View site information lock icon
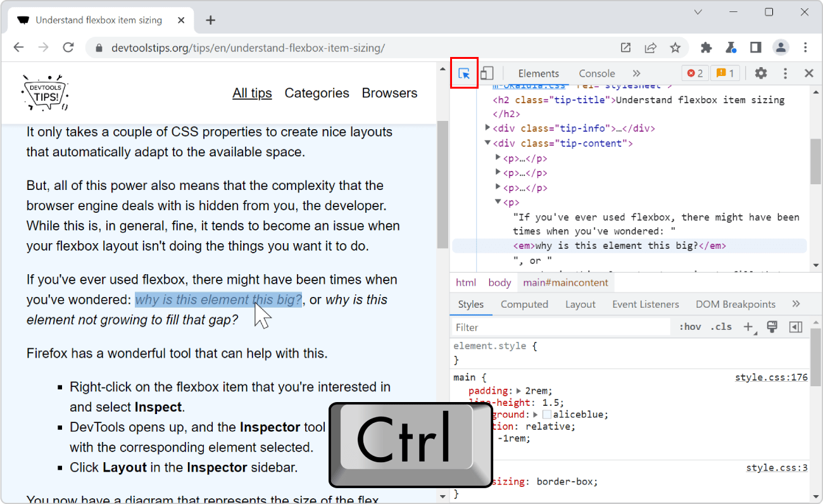 click(x=98, y=48)
